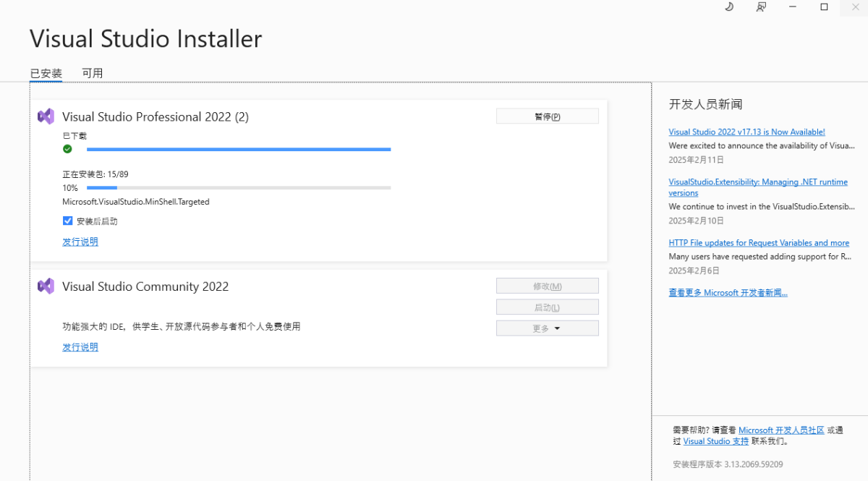The height and width of the screenshot is (481, 868).
Task: Open 发行说明 link under Community 2022
Action: [x=80, y=347]
